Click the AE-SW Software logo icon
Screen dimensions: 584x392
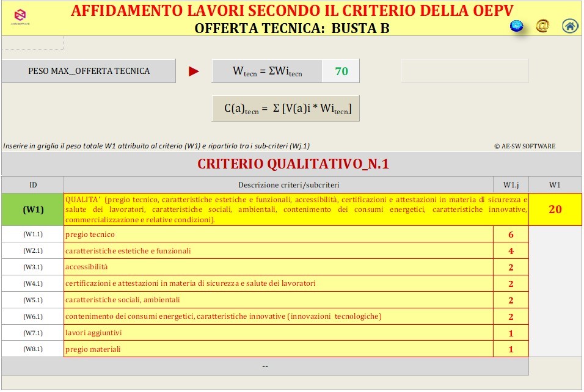tap(20, 16)
